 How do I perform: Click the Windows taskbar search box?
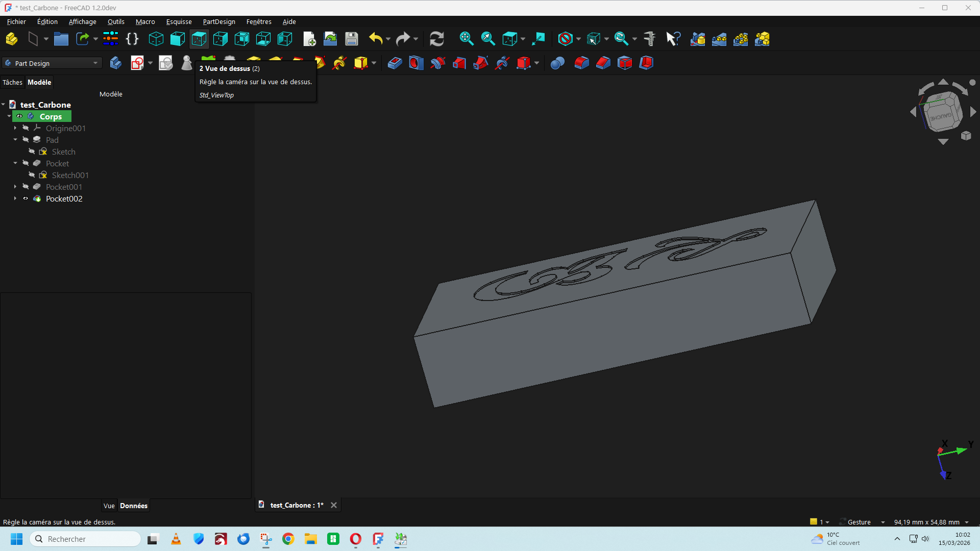click(86, 539)
